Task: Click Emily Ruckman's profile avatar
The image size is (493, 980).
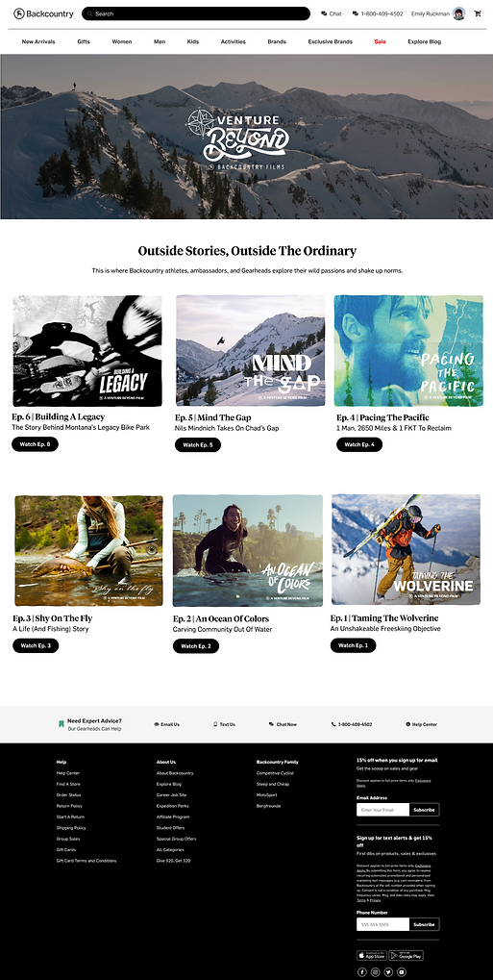Action: coord(458,13)
